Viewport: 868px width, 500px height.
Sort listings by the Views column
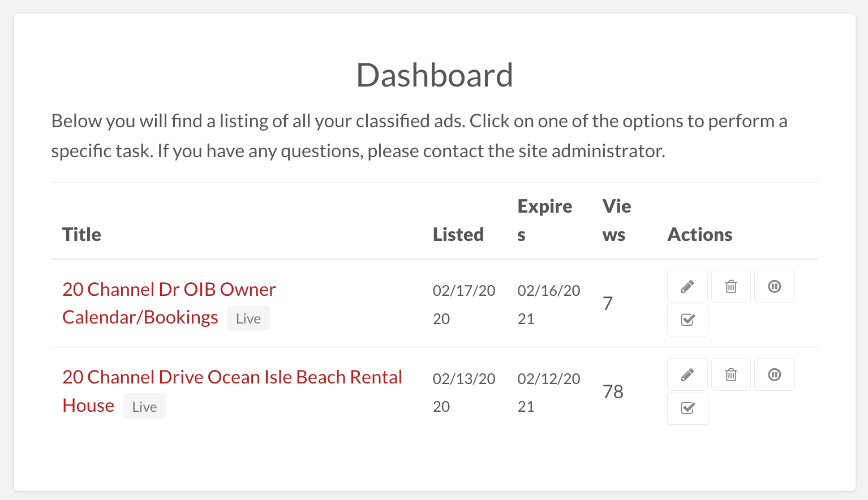(617, 220)
